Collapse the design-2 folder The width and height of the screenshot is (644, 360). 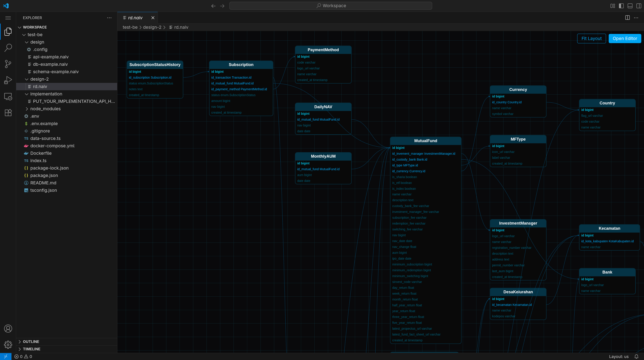(39, 79)
